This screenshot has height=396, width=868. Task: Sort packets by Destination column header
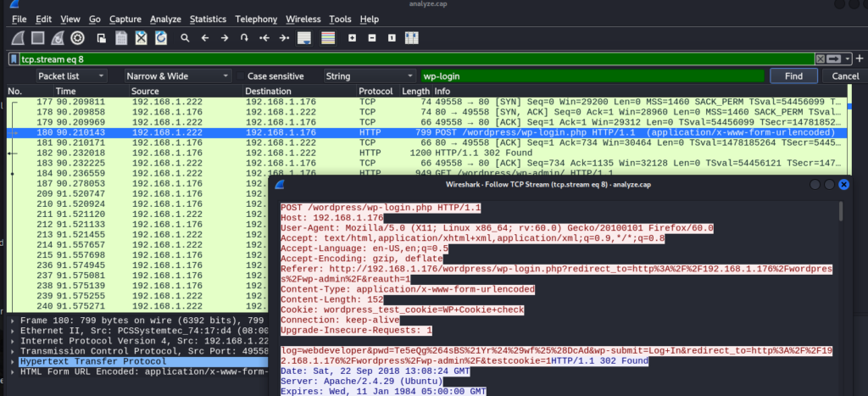pos(300,92)
